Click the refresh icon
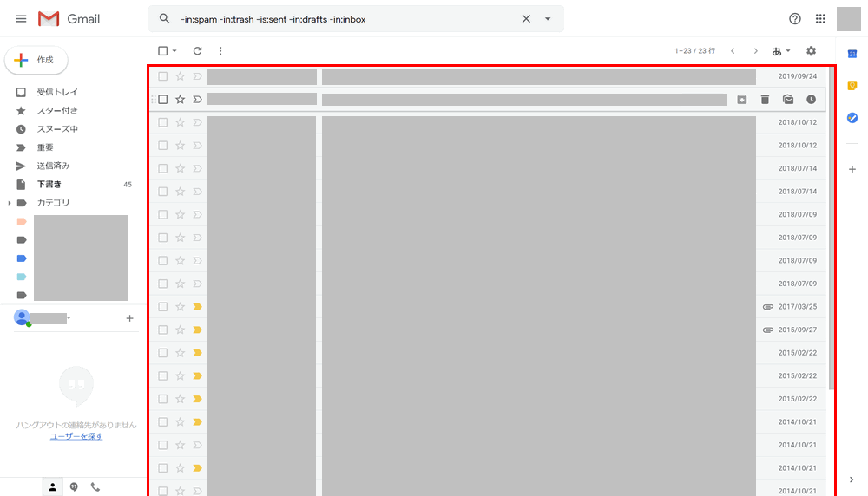 (197, 51)
